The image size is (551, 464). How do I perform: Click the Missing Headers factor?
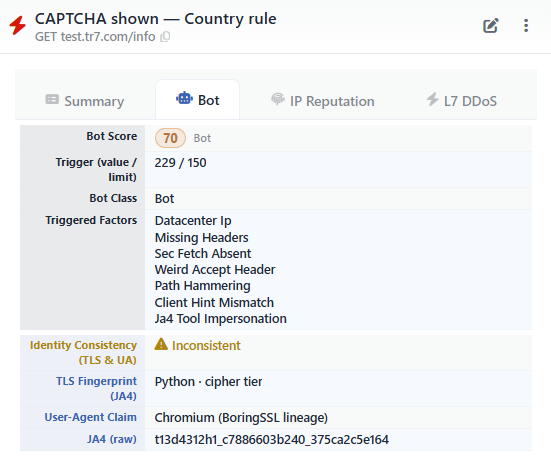pos(202,238)
